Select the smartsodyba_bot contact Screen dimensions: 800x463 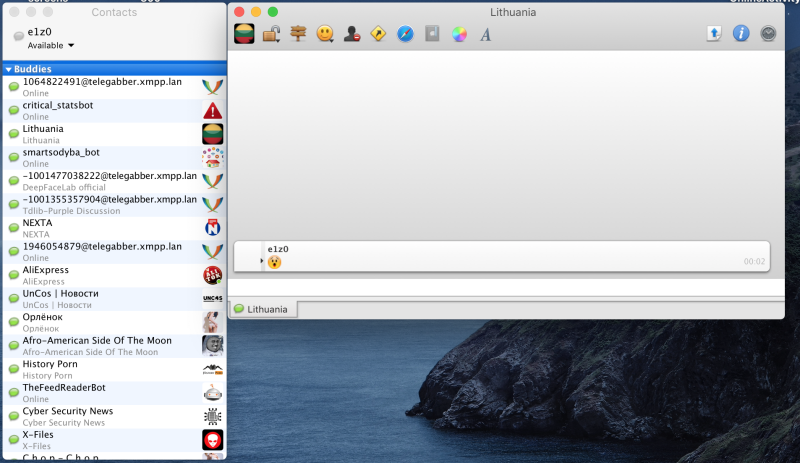[114, 158]
